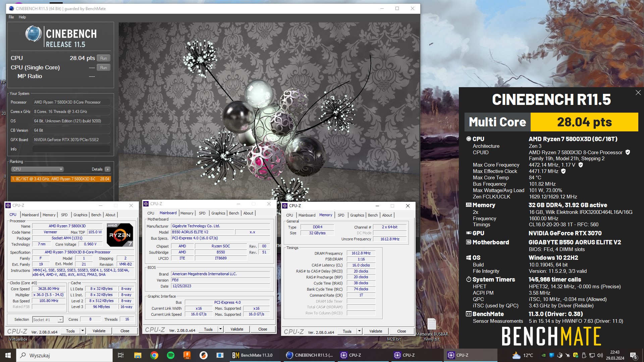Switch to Graphics tab in Memory CPU-Z window
This screenshot has width=644, height=362.
pos(357,215)
